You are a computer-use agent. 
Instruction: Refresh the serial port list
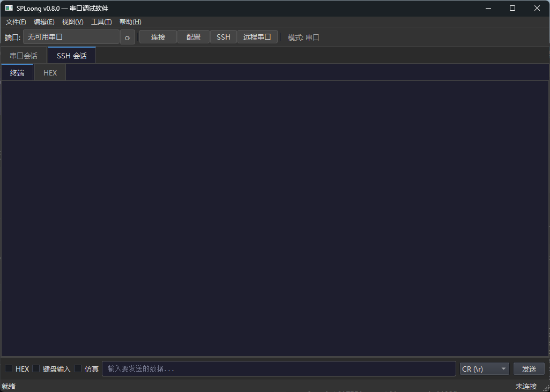128,37
